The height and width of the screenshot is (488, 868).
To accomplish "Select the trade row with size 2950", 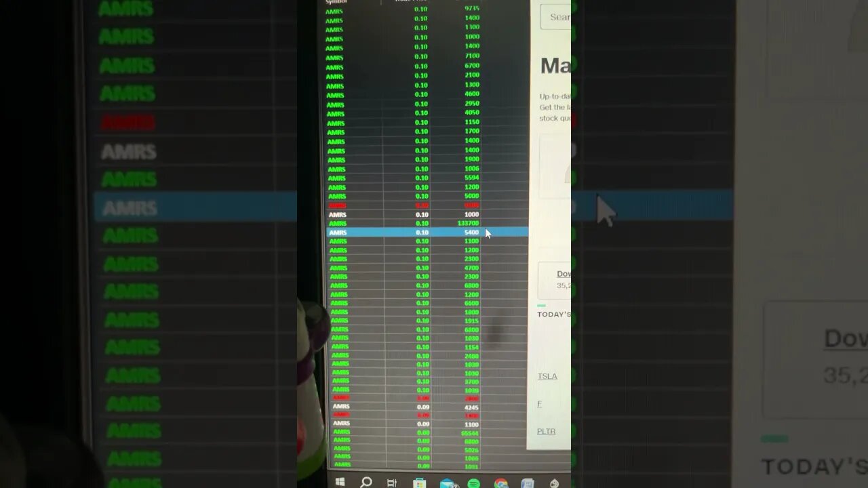I will coord(427,104).
